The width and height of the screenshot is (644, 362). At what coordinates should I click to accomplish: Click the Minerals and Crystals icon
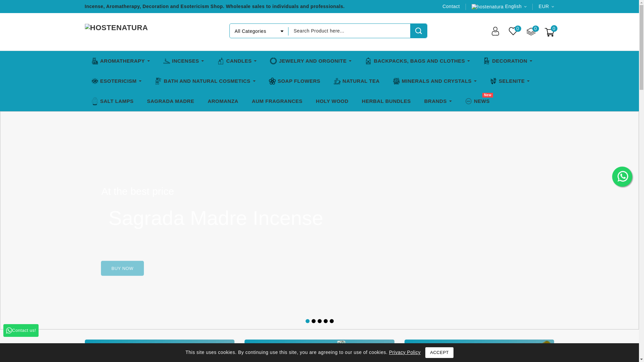(x=396, y=81)
